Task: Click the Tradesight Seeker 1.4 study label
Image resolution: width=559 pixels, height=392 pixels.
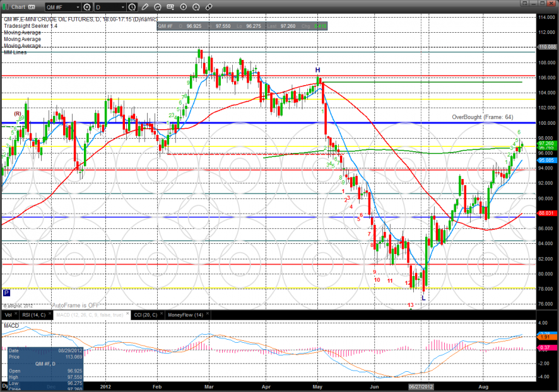Action: coord(31,26)
